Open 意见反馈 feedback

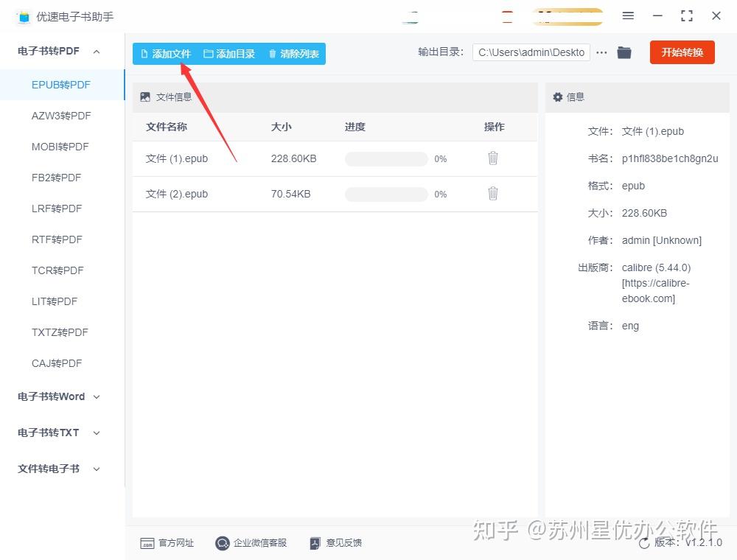tap(336, 543)
